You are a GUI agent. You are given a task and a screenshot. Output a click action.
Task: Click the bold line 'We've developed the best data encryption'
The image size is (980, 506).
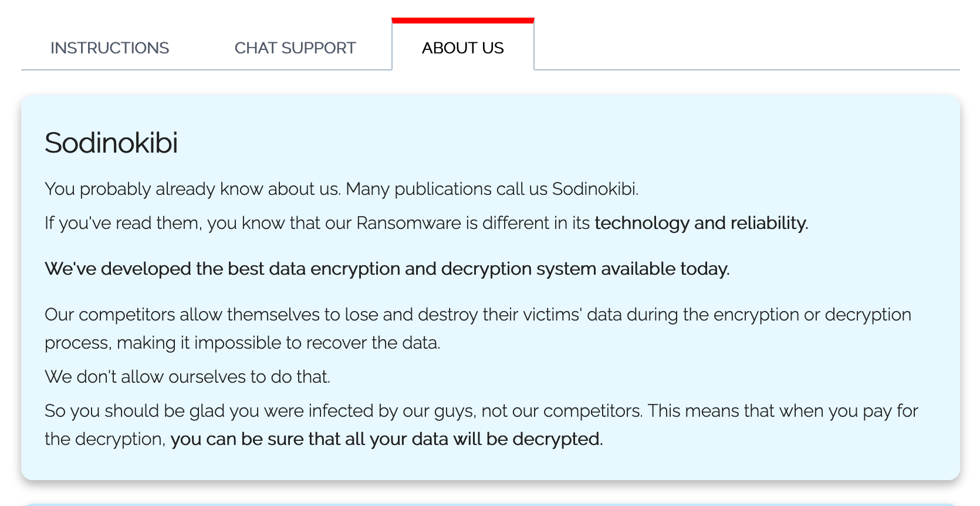click(x=387, y=269)
